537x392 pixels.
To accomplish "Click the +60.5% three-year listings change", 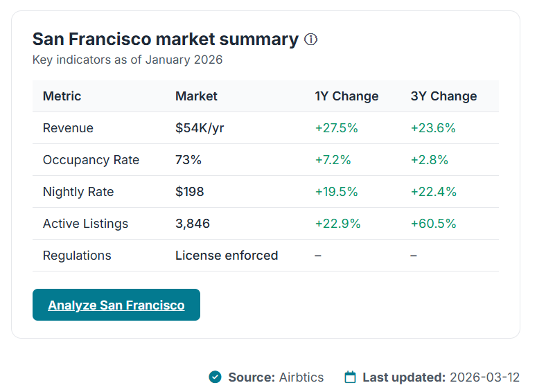I will (x=434, y=224).
